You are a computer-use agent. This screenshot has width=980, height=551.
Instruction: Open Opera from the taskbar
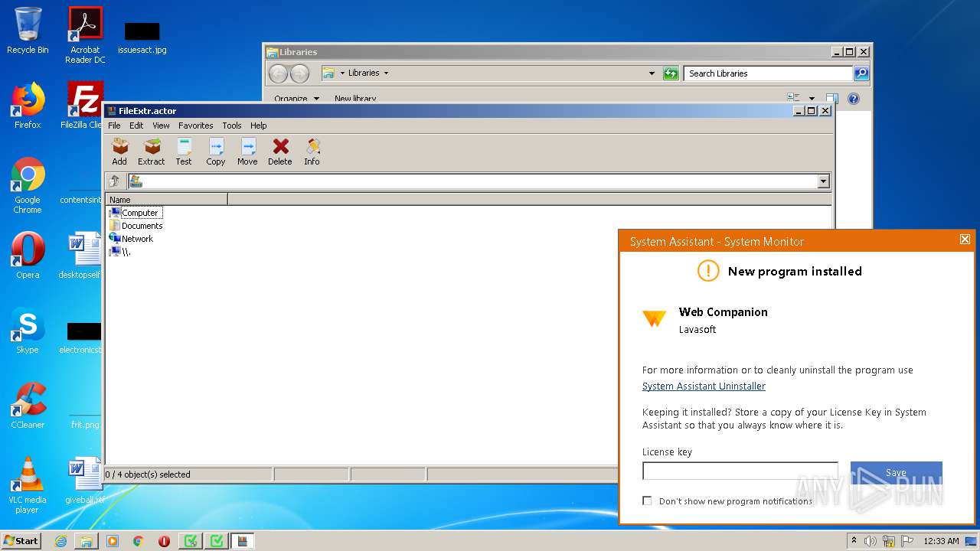tap(164, 541)
